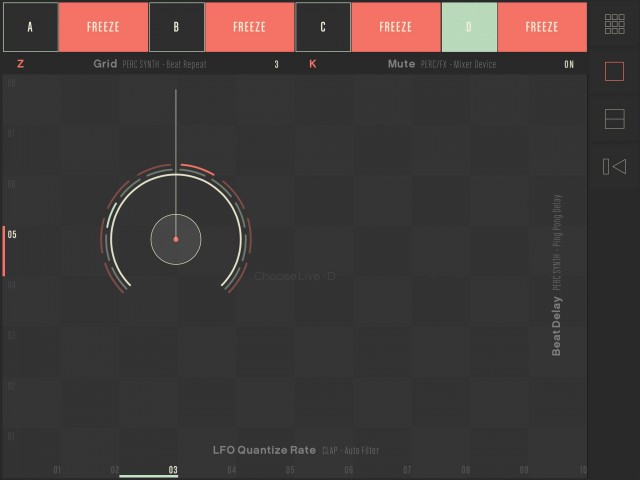Open the Grid Beat Repeat parameter
640x480 pixels.
[x=150, y=64]
